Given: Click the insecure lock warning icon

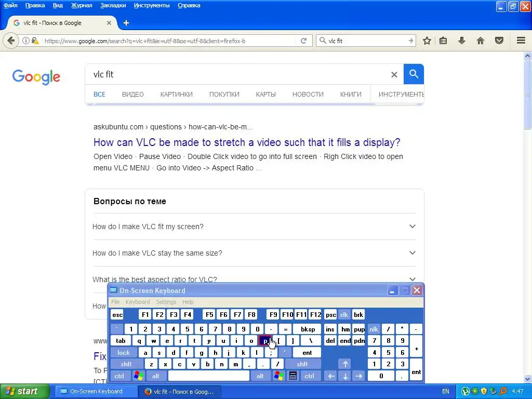Looking at the screenshot, I should click(35, 41).
